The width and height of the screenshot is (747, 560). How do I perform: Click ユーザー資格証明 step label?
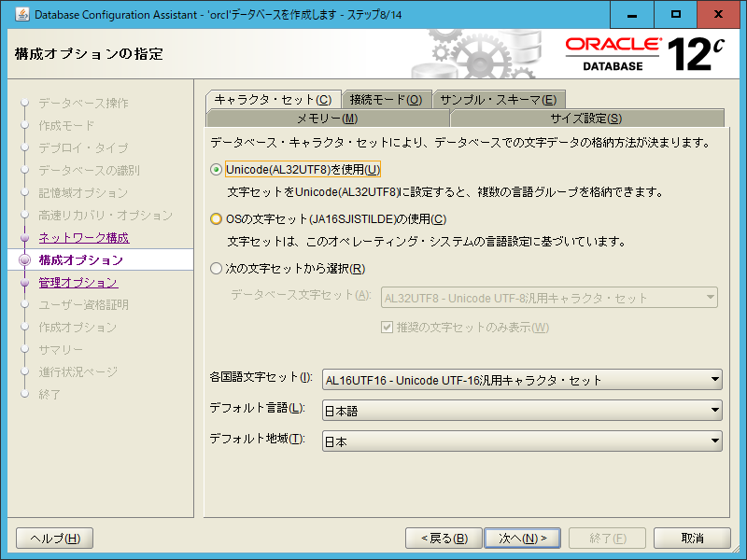point(83,305)
